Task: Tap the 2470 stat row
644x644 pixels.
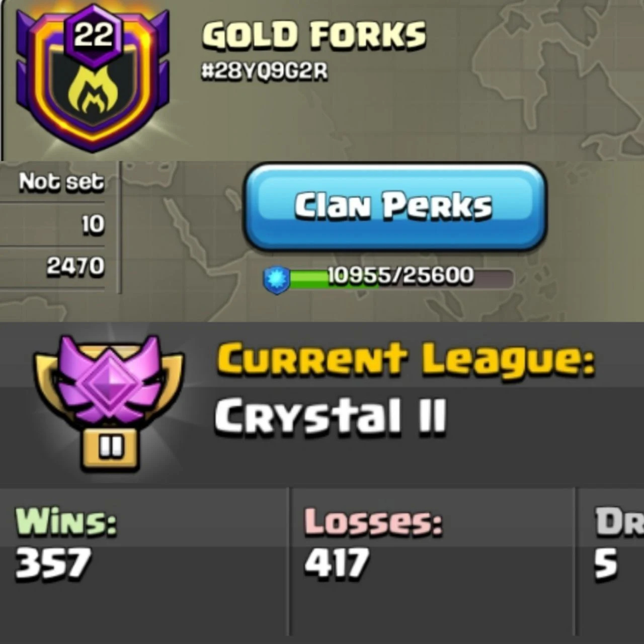Action: pyautogui.click(x=53, y=267)
